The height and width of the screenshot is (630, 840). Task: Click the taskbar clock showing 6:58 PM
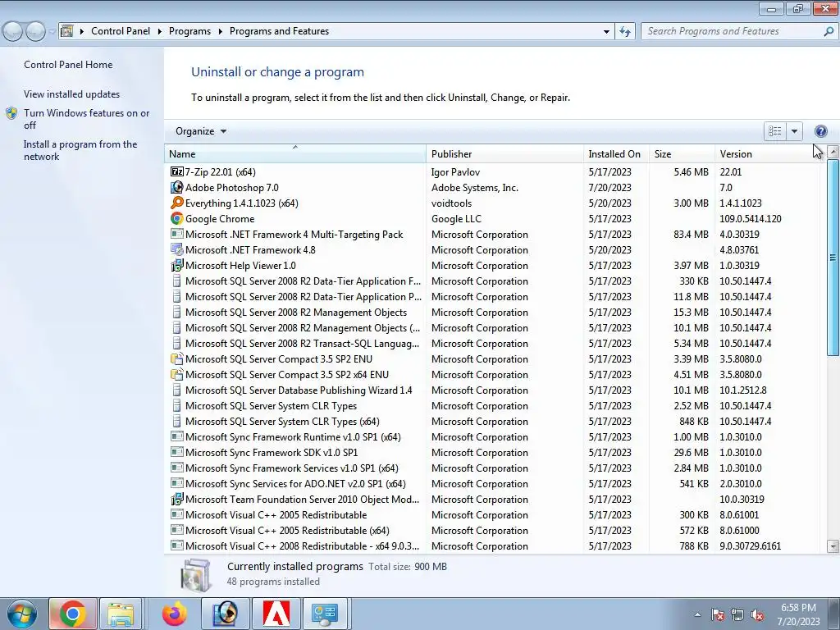tap(798, 614)
